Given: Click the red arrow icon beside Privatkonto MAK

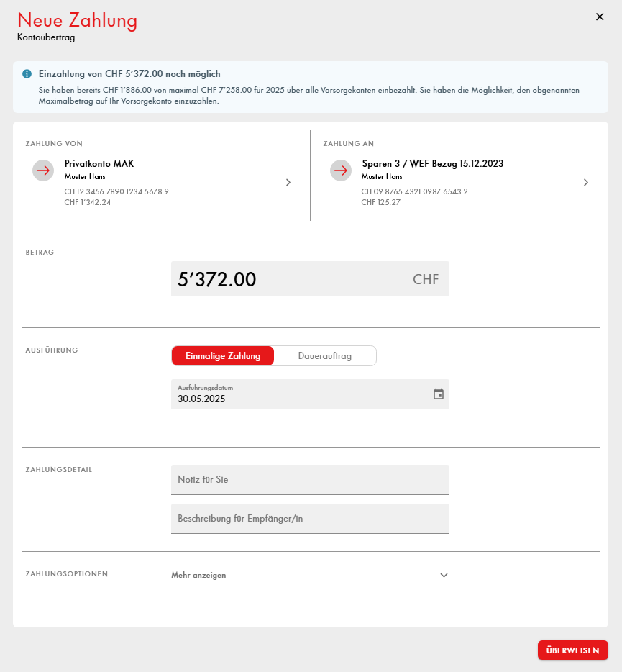Looking at the screenshot, I should 43,171.
